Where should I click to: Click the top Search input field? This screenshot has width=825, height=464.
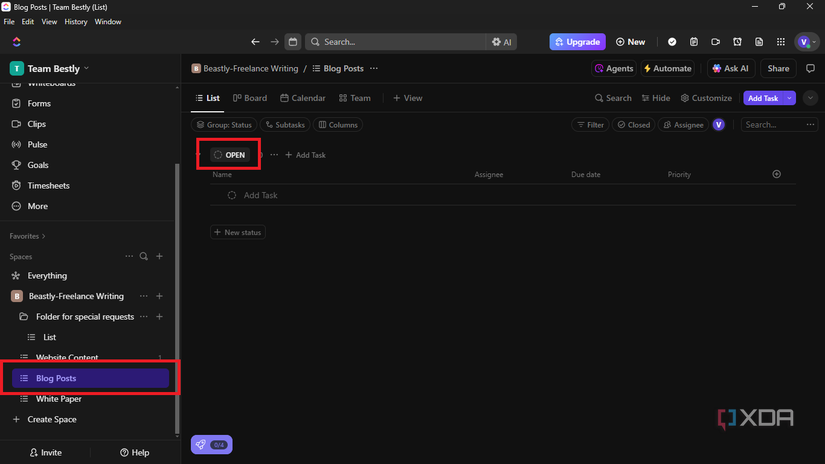point(395,42)
